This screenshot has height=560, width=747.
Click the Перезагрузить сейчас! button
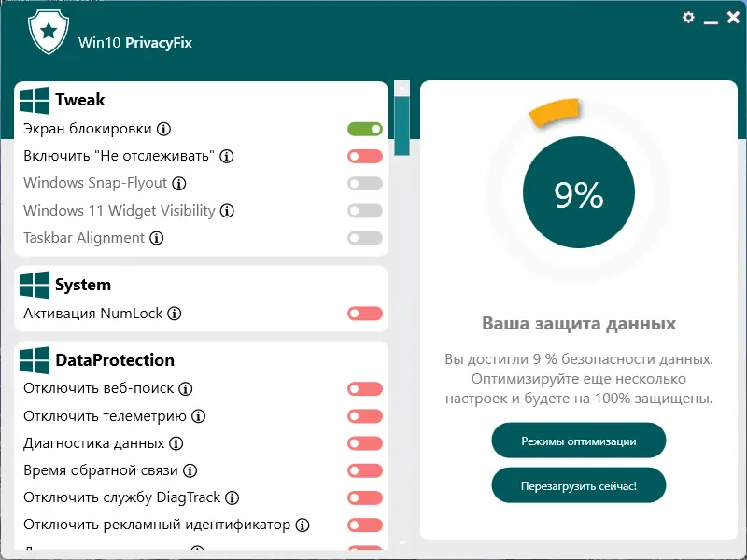[x=578, y=484]
